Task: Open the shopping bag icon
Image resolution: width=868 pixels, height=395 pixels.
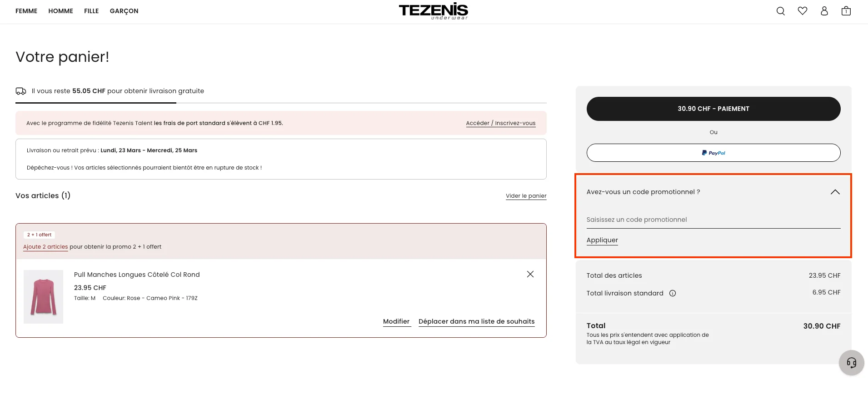Action: click(x=846, y=11)
